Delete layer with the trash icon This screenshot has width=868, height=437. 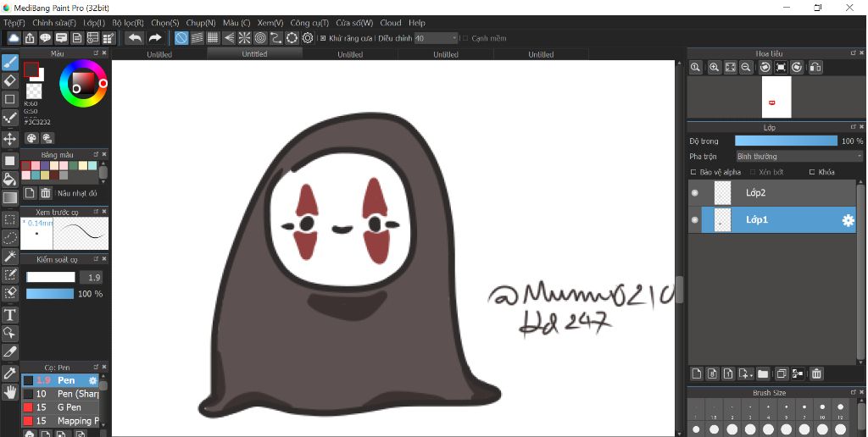coord(816,374)
